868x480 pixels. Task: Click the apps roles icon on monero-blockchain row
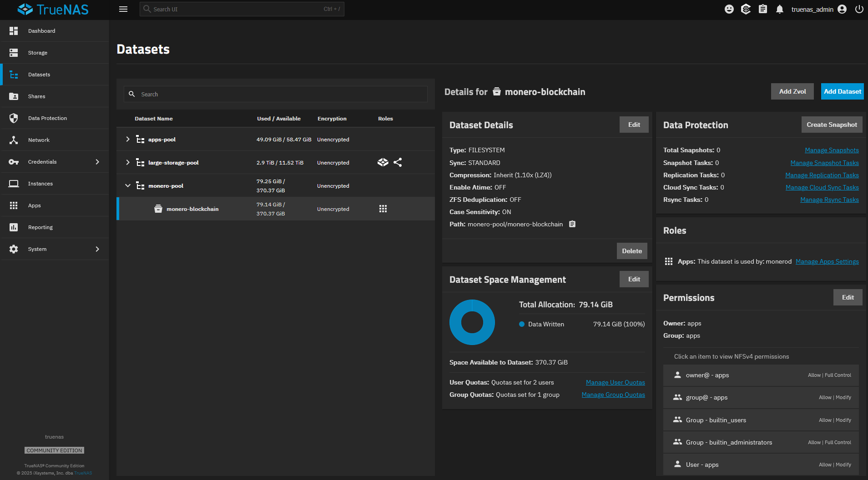(383, 209)
